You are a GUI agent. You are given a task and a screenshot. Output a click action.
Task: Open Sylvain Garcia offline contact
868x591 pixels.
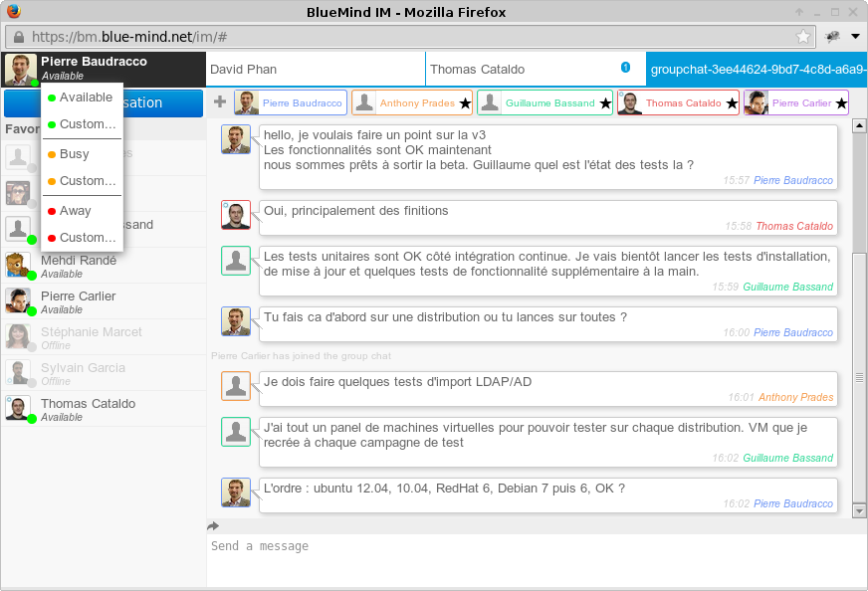tap(105, 374)
